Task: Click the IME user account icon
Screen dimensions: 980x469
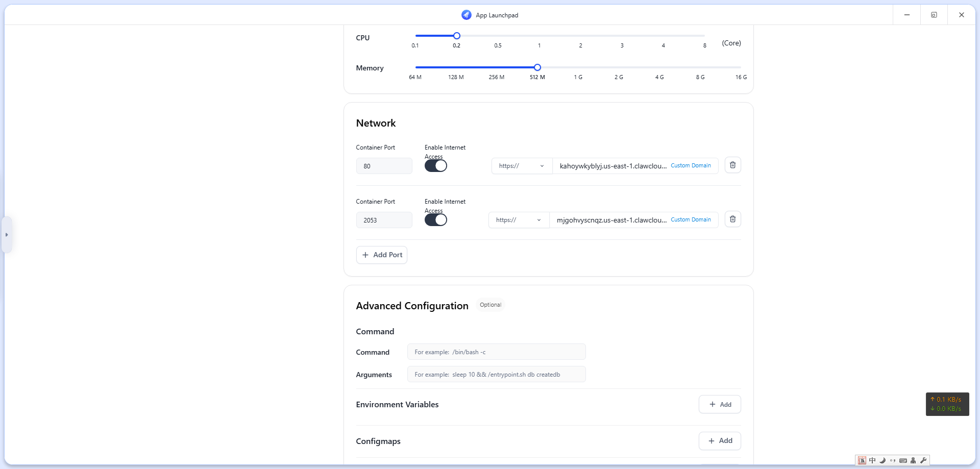Action: (913, 460)
